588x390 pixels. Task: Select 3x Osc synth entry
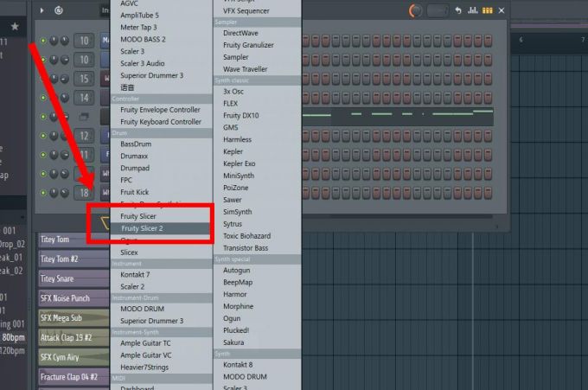point(233,92)
